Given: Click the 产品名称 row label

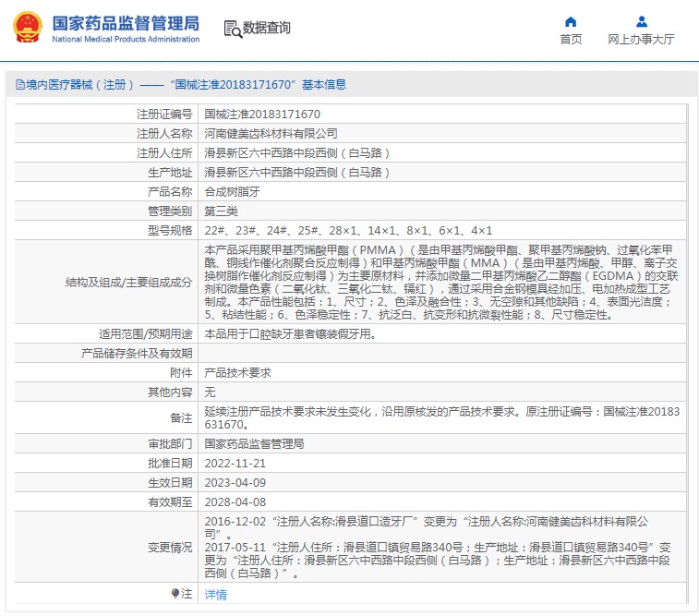Looking at the screenshot, I should 170,192.
